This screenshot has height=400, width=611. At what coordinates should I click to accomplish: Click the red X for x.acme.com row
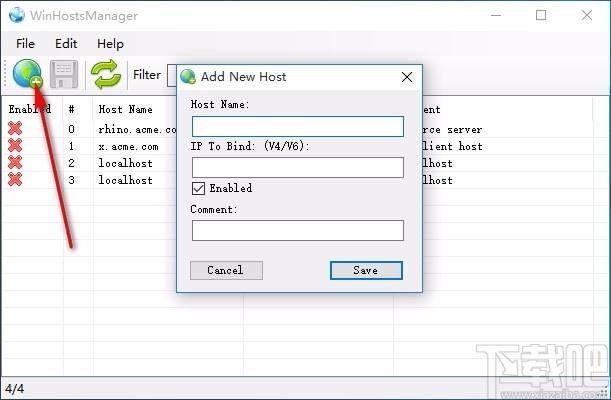click(x=15, y=146)
